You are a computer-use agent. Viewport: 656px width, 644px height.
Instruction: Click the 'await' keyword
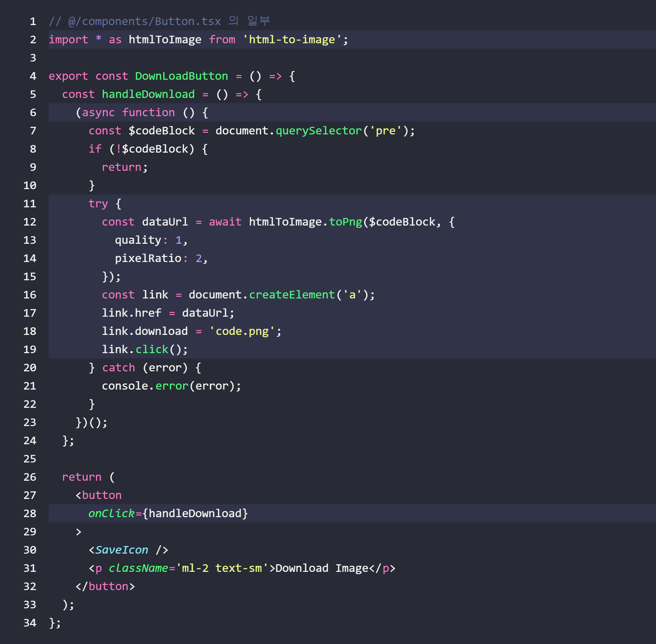click(x=225, y=222)
